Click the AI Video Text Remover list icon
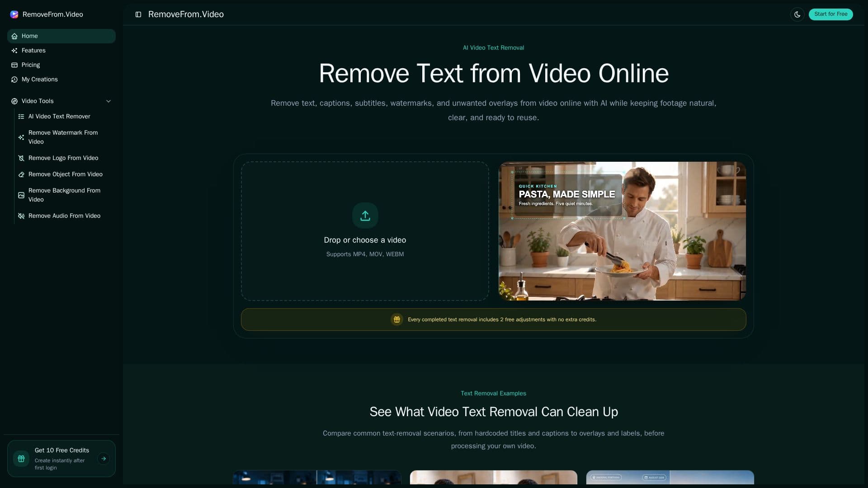 click(x=21, y=117)
